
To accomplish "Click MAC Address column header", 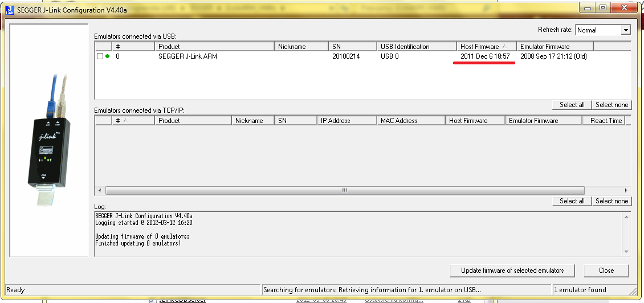I will 410,120.
